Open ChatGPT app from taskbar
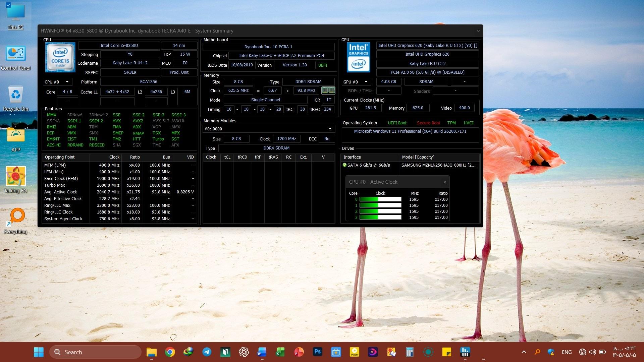The width and height of the screenshot is (644, 362). 244,352
